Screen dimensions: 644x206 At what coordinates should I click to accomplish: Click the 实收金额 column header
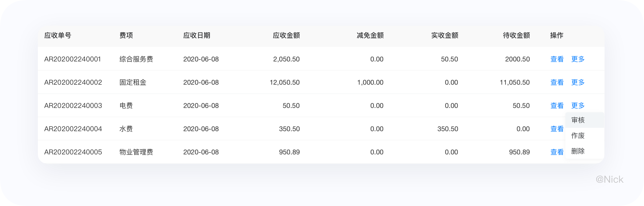click(x=445, y=35)
